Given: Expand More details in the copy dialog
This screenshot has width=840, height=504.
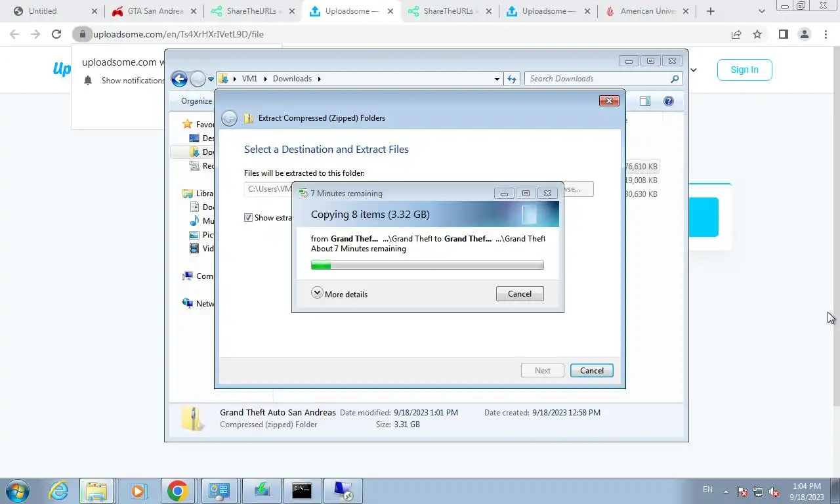Looking at the screenshot, I should click(x=339, y=294).
